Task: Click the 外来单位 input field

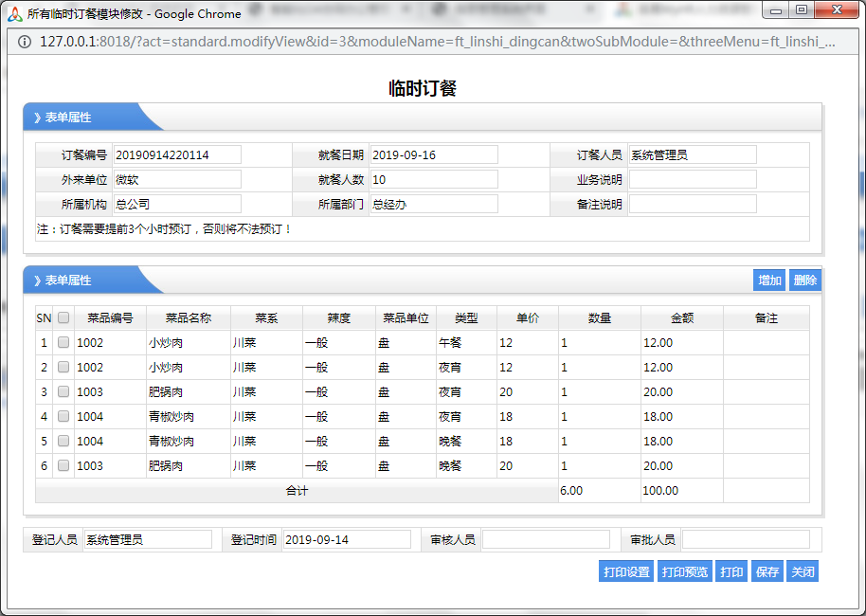Action: [x=177, y=179]
